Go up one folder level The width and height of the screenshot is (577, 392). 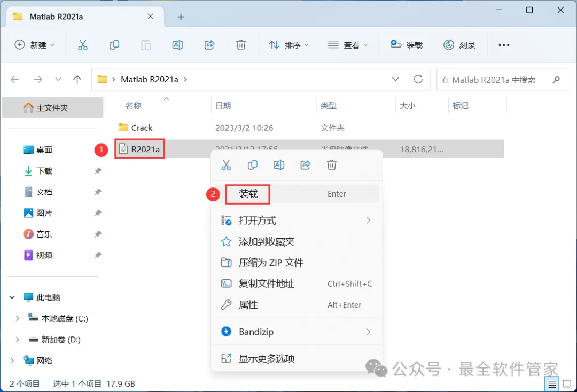point(77,80)
